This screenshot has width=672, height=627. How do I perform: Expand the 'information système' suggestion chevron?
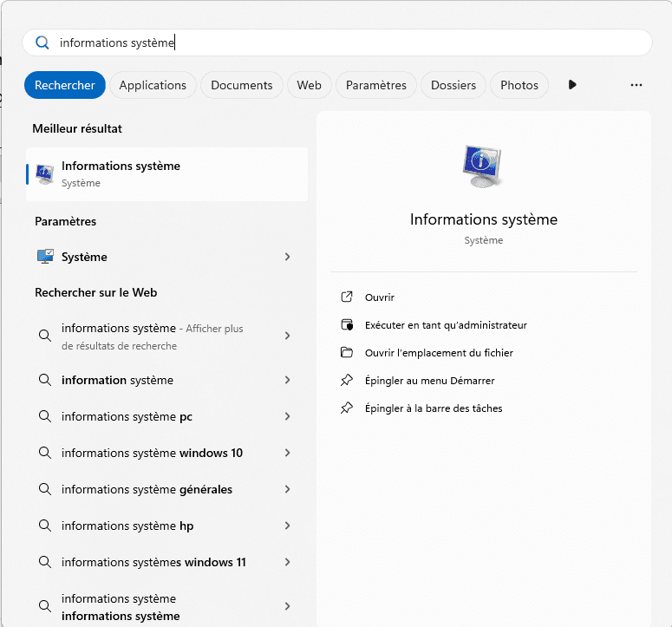coord(287,380)
